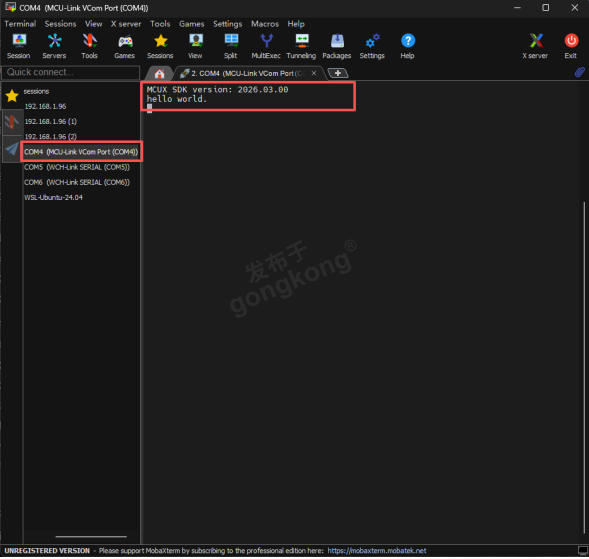The height and width of the screenshot is (559, 589).
Task: Click the Quick connect input field
Action: (71, 72)
